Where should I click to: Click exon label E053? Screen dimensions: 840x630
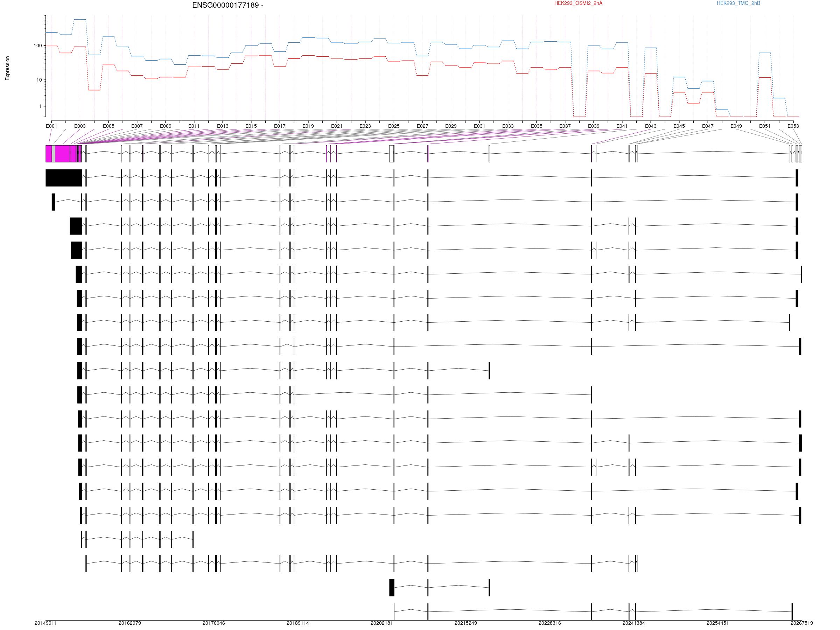[x=793, y=126]
